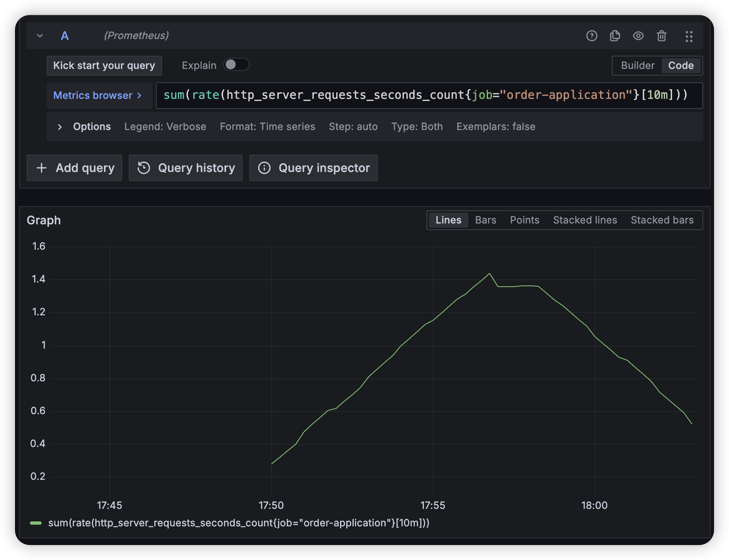Click the (Prometheus) data source label
729x560 pixels.
[x=136, y=36]
